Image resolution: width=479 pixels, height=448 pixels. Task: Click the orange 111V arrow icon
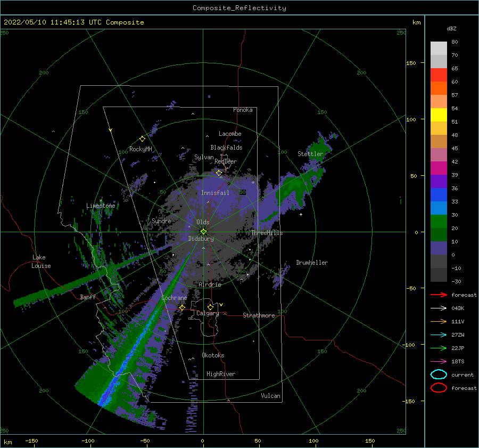(x=439, y=321)
